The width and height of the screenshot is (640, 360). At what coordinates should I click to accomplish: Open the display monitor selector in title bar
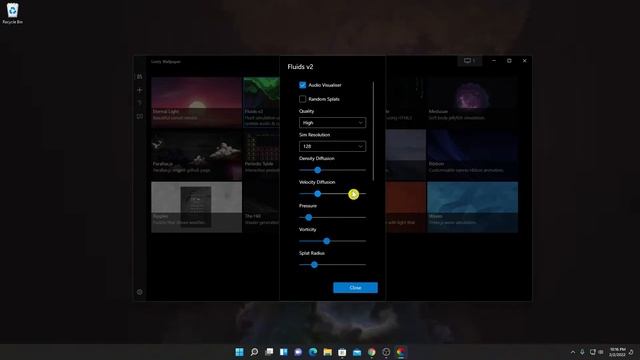point(469,60)
